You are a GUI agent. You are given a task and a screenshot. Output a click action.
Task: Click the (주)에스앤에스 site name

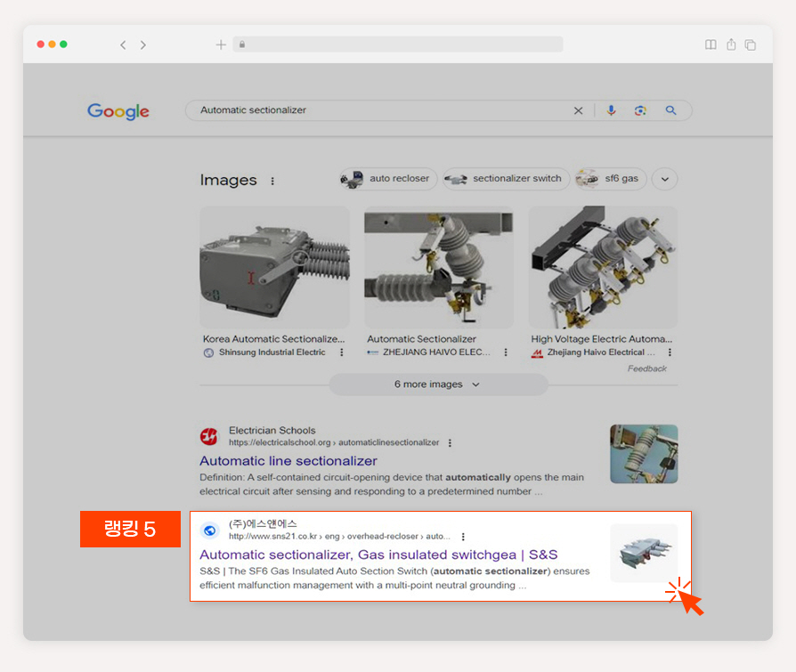pyautogui.click(x=263, y=523)
